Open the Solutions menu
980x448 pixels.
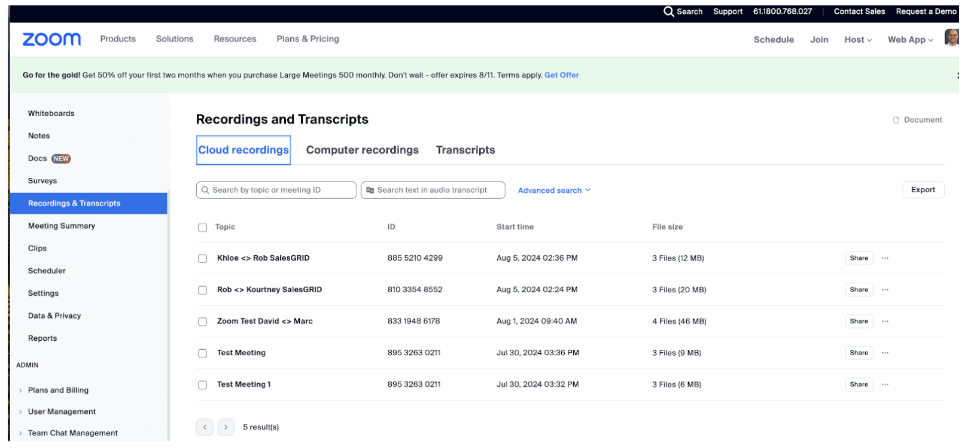pos(175,39)
